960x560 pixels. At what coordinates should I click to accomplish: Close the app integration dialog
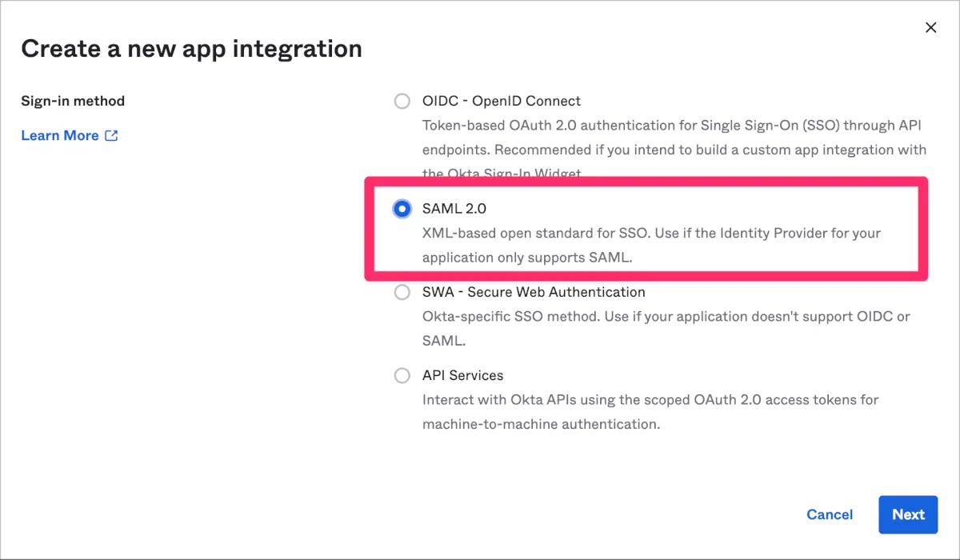pos(930,28)
